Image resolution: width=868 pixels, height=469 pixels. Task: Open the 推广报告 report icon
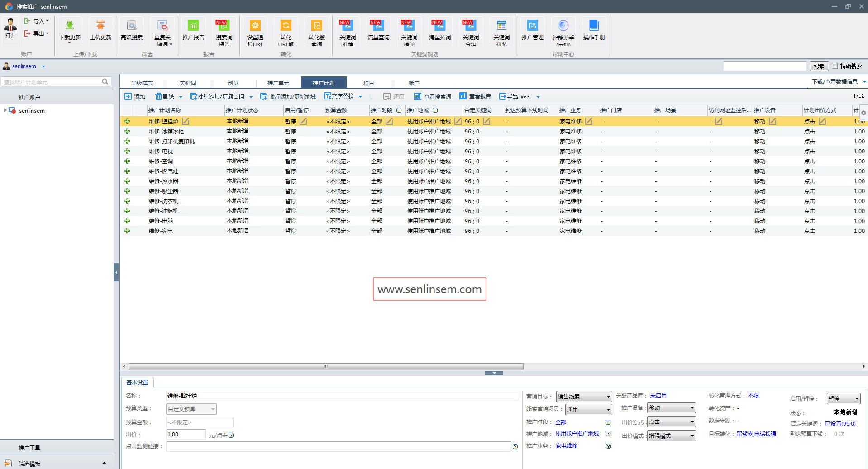[193, 26]
